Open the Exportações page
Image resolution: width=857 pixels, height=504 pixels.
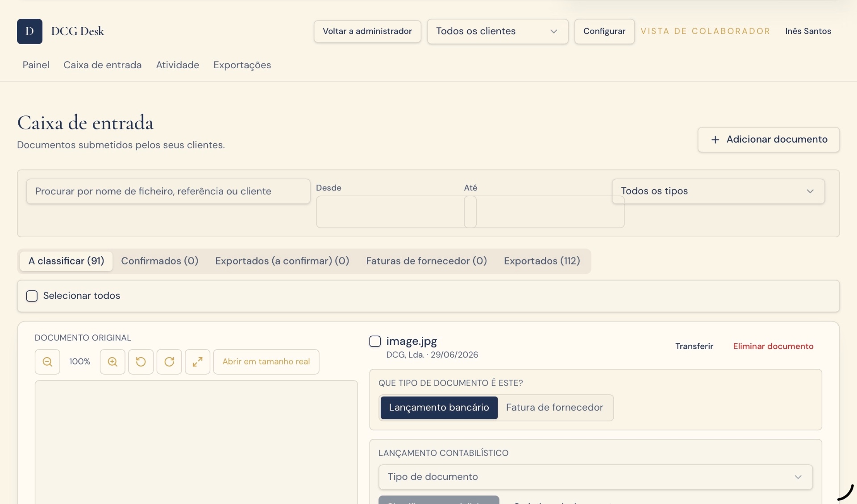(242, 65)
